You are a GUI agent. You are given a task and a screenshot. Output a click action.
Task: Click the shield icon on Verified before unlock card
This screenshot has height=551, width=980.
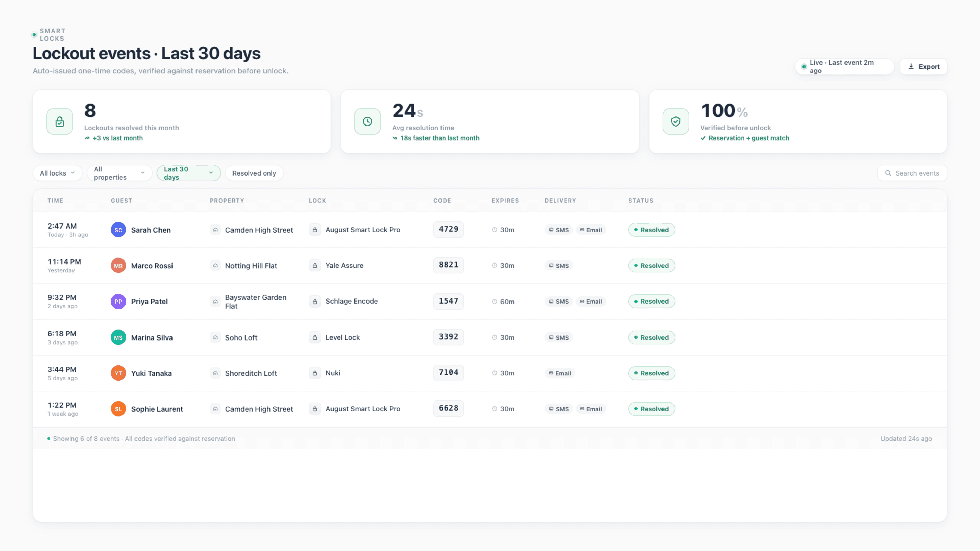(676, 121)
